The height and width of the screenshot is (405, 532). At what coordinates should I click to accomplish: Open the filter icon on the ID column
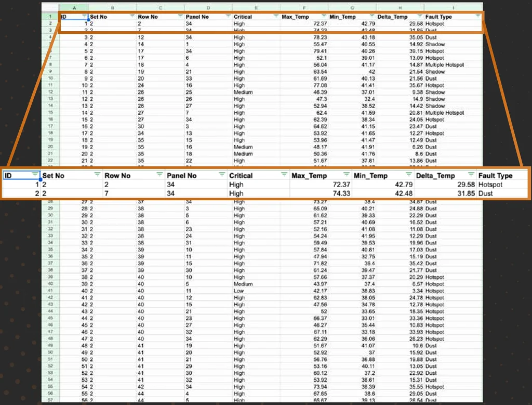tap(84, 16)
